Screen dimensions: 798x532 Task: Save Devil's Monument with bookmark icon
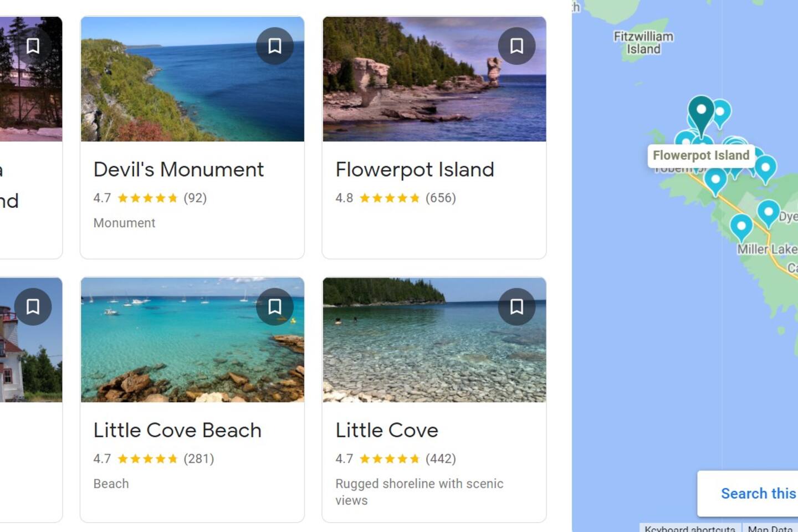pos(275,46)
